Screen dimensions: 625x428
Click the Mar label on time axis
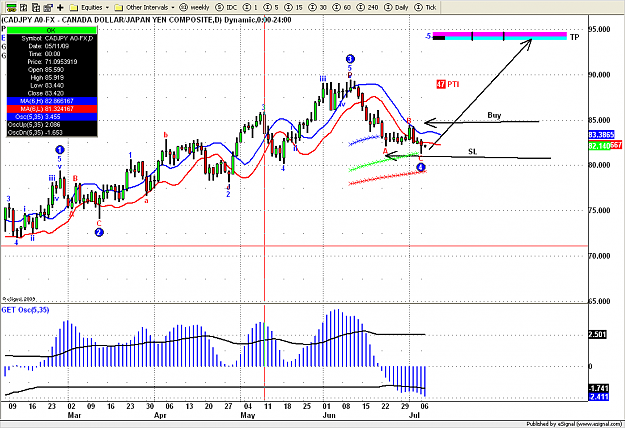click(x=74, y=415)
